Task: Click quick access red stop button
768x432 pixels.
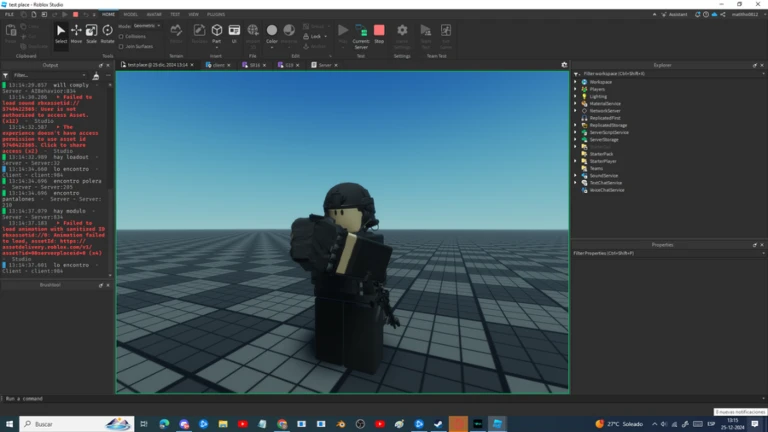Action: (x=75, y=14)
